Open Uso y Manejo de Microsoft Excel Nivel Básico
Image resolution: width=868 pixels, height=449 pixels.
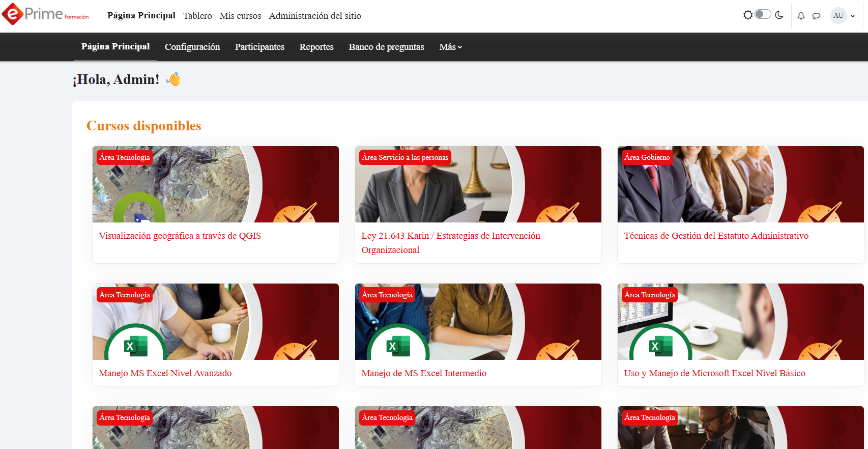pyautogui.click(x=714, y=373)
